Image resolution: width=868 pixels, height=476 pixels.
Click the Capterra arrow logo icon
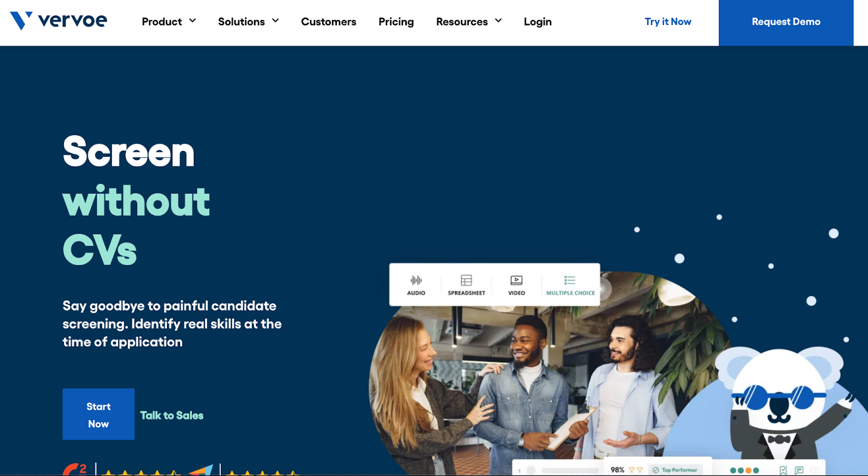[201, 470]
